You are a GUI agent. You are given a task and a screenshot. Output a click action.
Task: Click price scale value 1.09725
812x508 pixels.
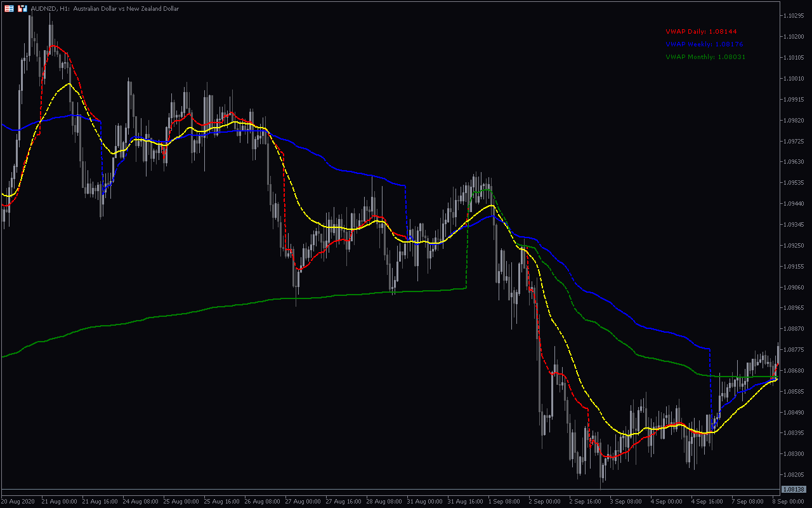[x=796, y=141]
